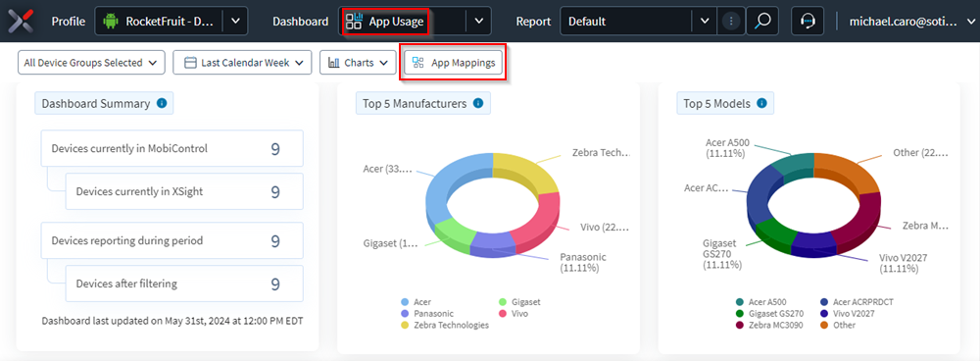Click the Android robot icon in Profile box
The height and width of the screenshot is (361, 980).
pyautogui.click(x=112, y=22)
